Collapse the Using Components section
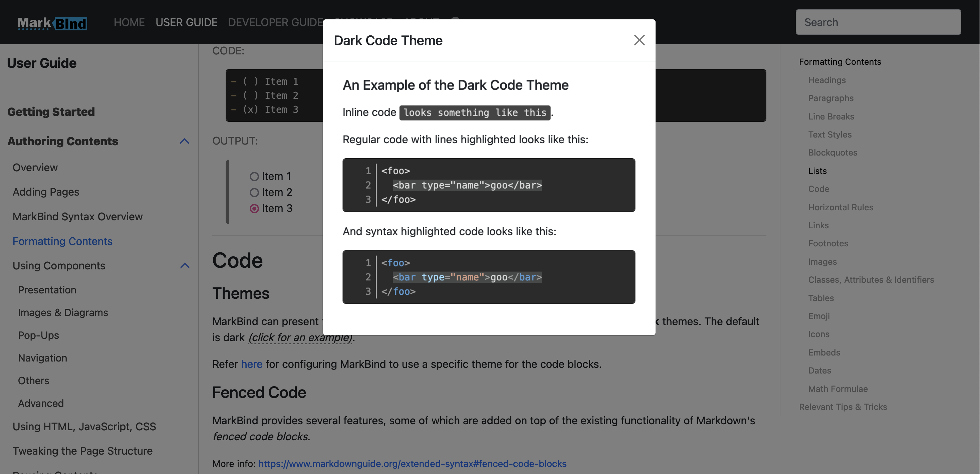The width and height of the screenshot is (980, 474). [185, 265]
